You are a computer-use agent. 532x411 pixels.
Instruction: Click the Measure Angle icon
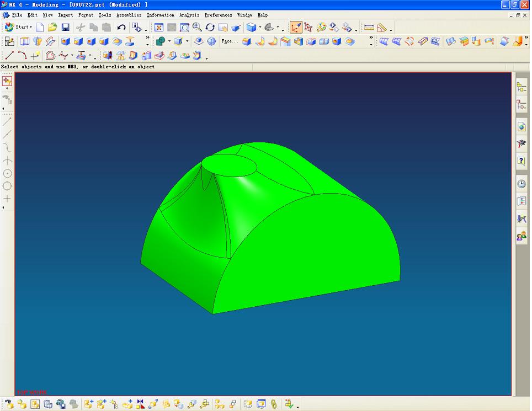382,28
